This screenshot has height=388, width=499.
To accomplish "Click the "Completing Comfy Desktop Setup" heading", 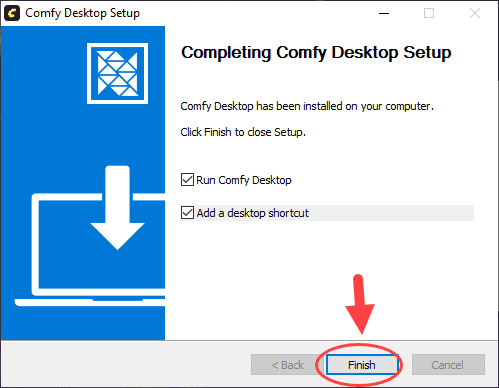I will (316, 53).
